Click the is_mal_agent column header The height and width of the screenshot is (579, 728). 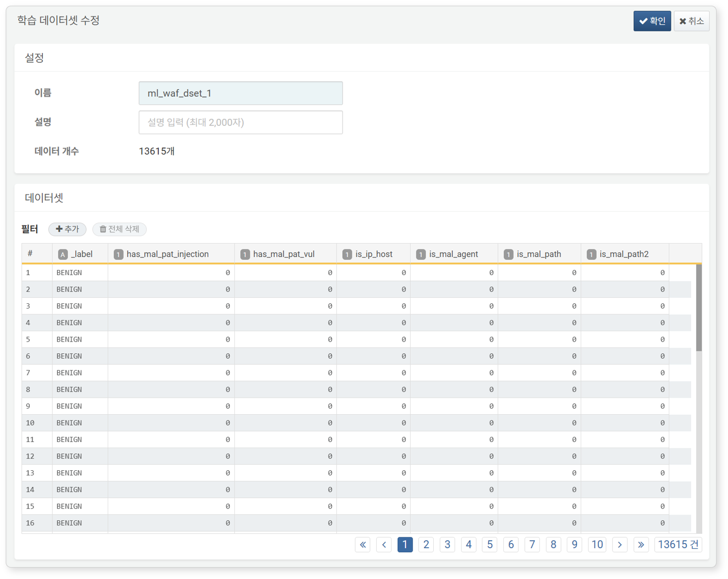454,254
